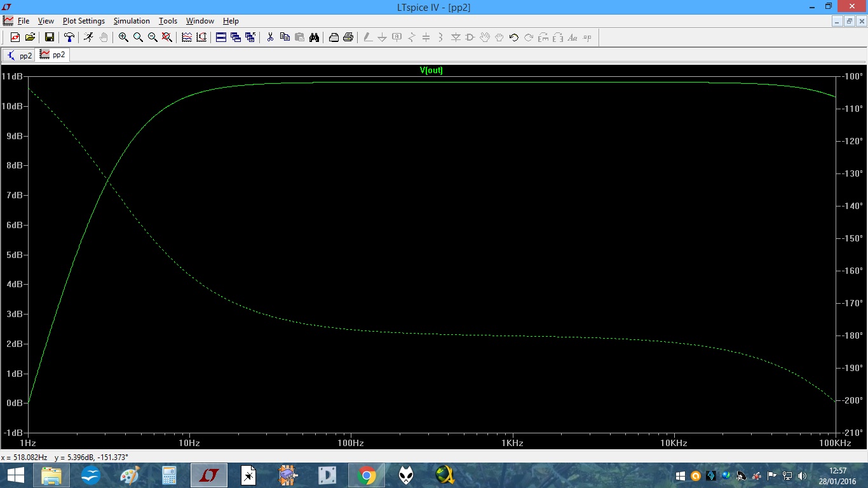Click Zoom to Fit crossed magnifier
The width and height of the screenshot is (868, 488).
coord(167,37)
